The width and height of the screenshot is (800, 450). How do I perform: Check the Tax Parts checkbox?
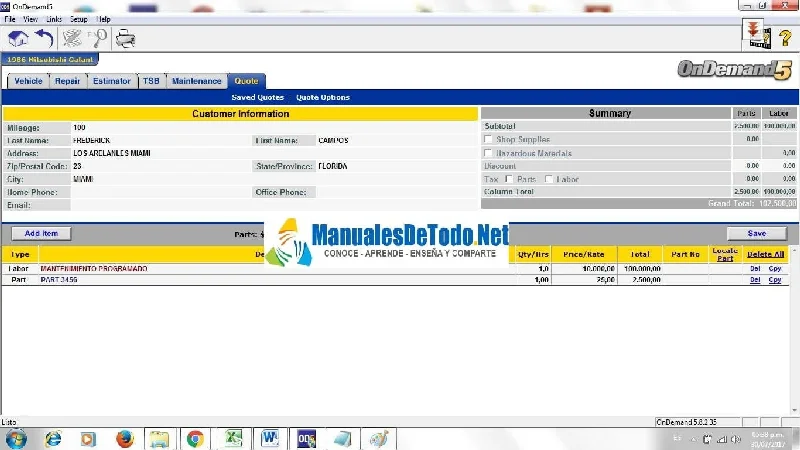[509, 179]
